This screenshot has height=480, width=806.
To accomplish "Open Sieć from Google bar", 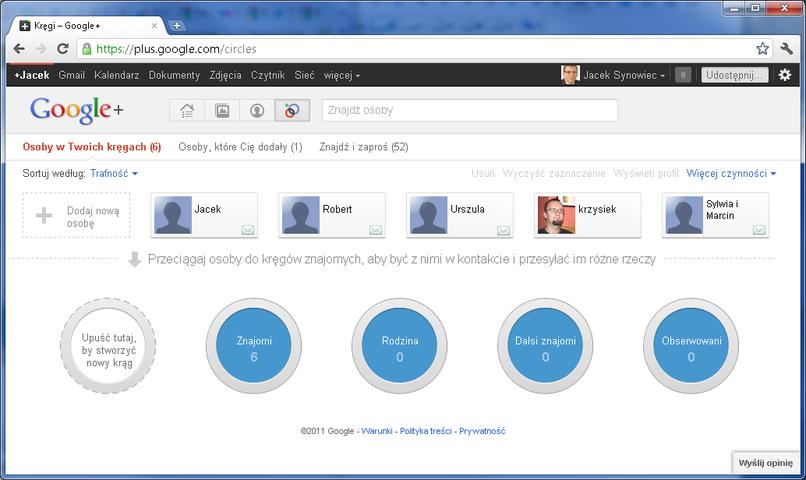I will [304, 75].
